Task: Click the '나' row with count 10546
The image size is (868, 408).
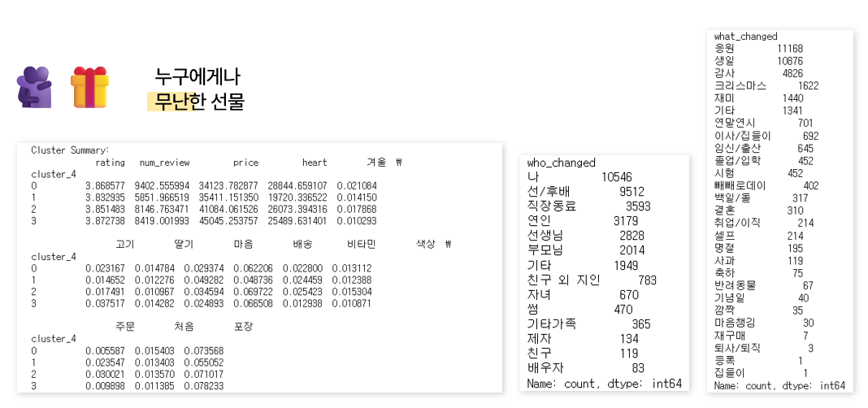Action: point(579,177)
